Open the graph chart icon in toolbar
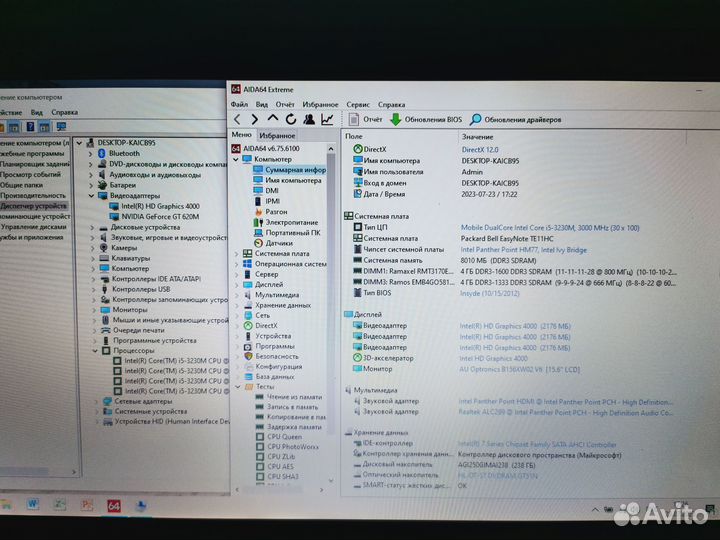The width and height of the screenshot is (720, 540). pos(327,119)
